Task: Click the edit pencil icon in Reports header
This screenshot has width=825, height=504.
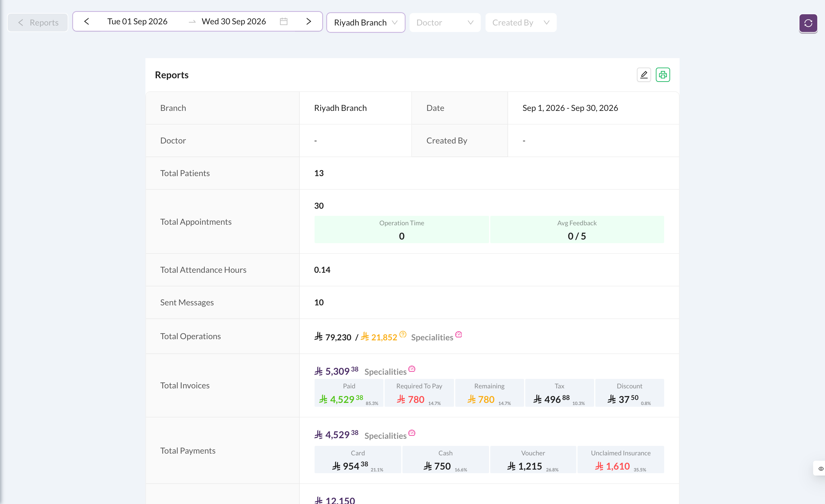Action: 643,75
